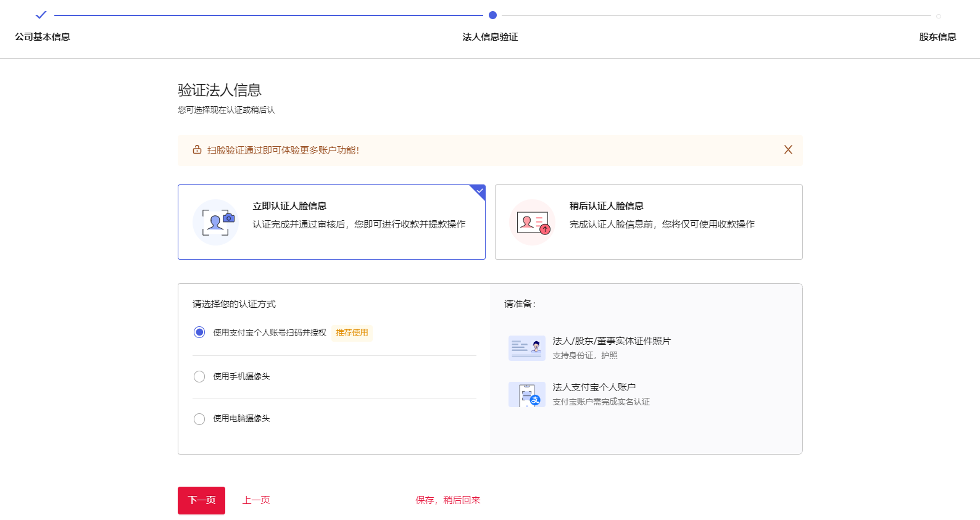Image resolution: width=980 pixels, height=520 pixels.
Task: Click the ID document photo illustration icon
Action: [526, 348]
